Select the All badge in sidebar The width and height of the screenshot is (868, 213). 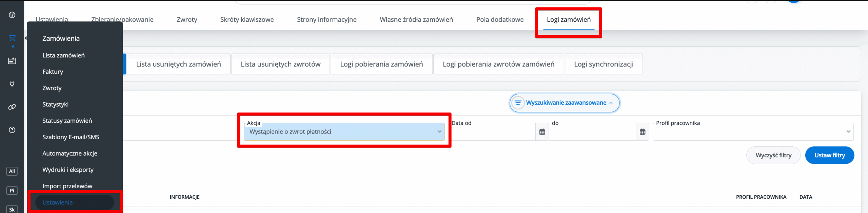[x=12, y=171]
